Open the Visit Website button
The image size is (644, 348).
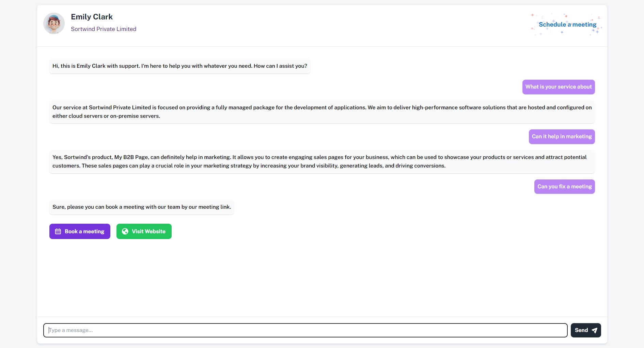coord(144,232)
